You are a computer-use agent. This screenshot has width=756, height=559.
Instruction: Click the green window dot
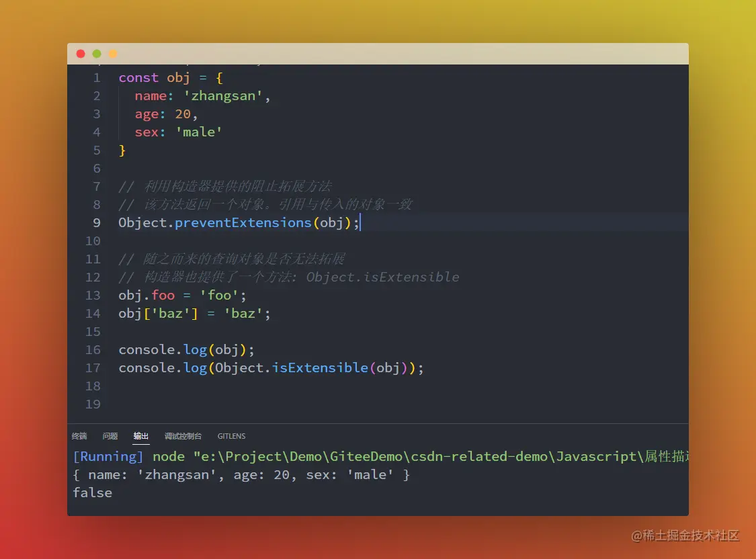(x=97, y=54)
